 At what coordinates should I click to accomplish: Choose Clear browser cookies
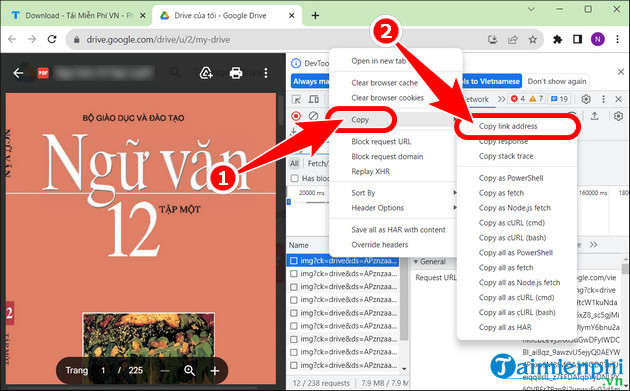(x=387, y=98)
